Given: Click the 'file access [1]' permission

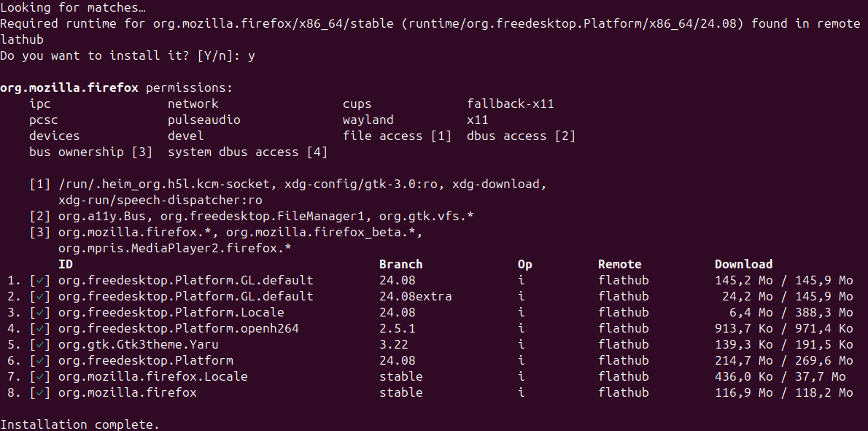Looking at the screenshot, I should [x=397, y=136].
